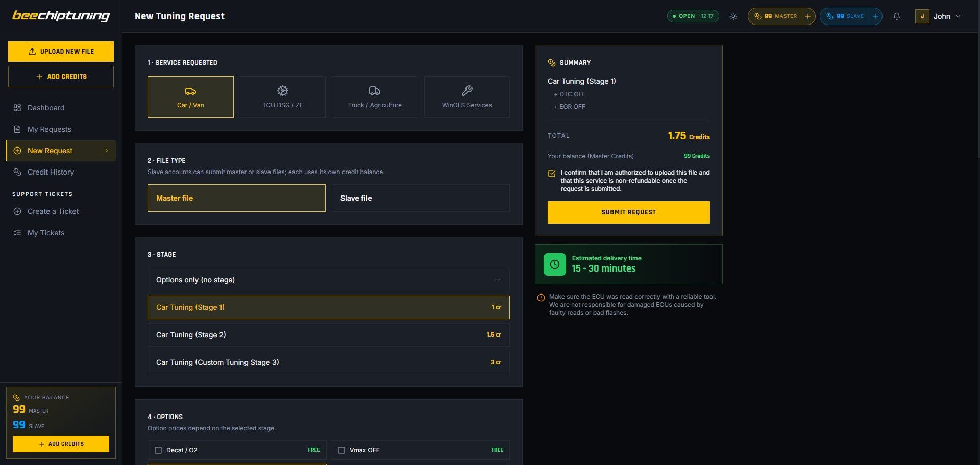Click the My Requests document icon
The width and height of the screenshot is (980, 465).
click(x=17, y=129)
